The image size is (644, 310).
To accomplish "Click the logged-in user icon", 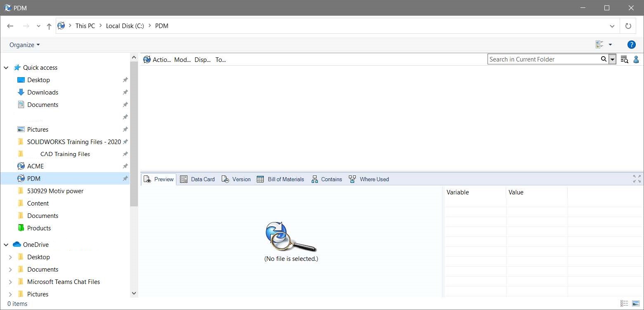I will point(636,59).
